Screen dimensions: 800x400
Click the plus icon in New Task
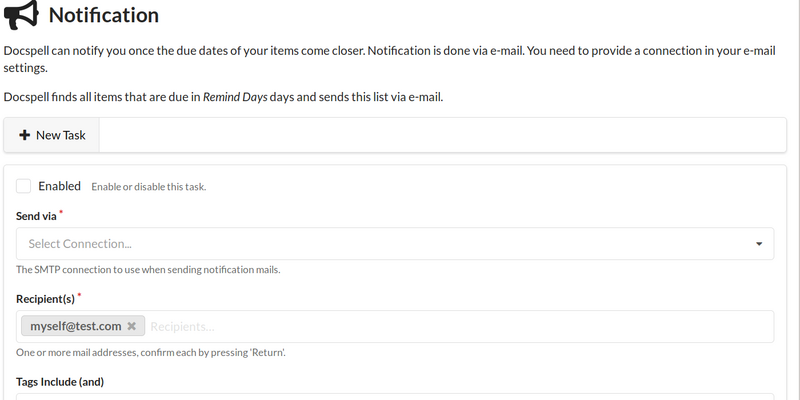(x=25, y=135)
